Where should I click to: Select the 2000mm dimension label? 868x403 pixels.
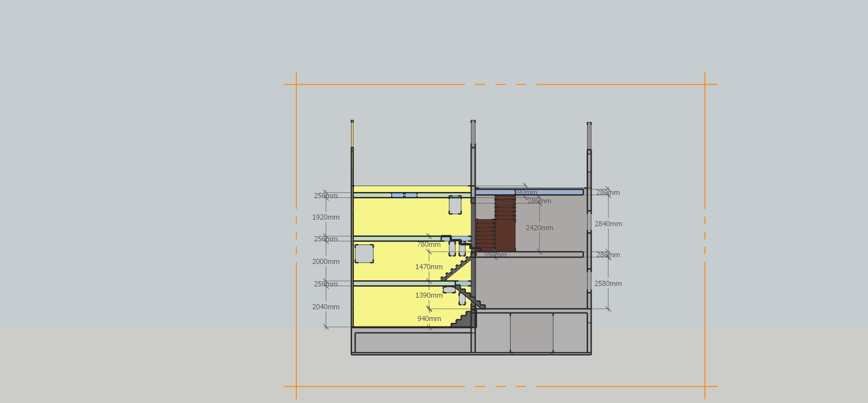coord(326,262)
